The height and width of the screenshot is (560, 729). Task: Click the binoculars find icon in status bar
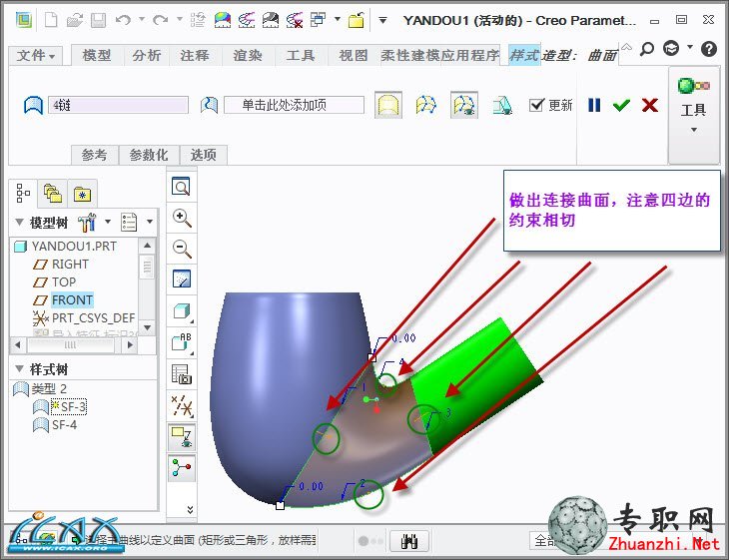409,540
